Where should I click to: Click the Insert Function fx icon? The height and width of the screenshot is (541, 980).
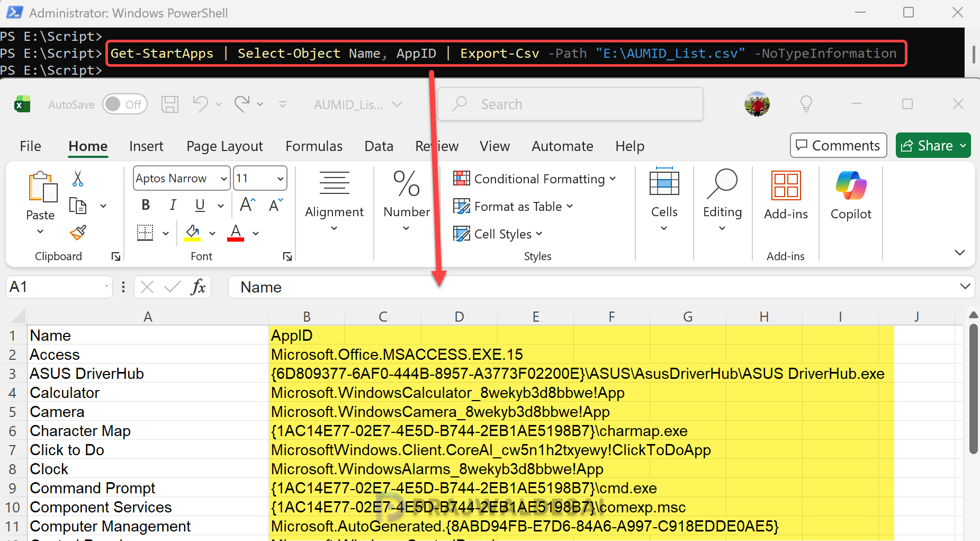click(198, 287)
